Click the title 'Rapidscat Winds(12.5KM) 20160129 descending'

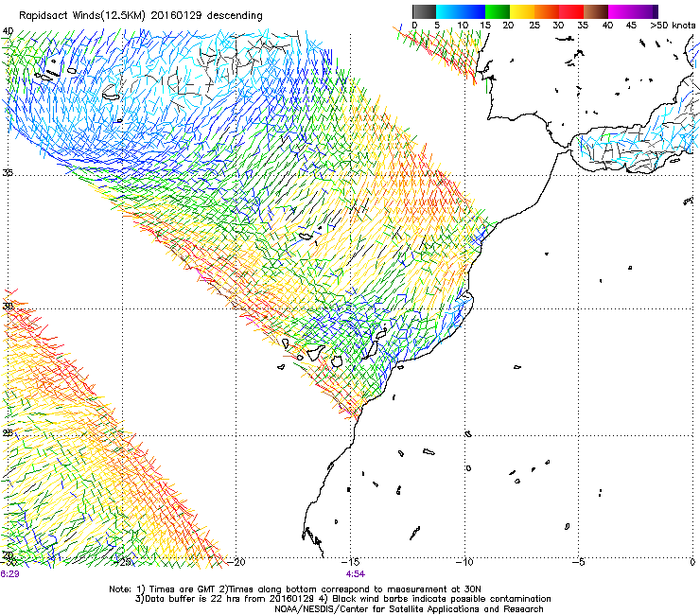(x=141, y=15)
